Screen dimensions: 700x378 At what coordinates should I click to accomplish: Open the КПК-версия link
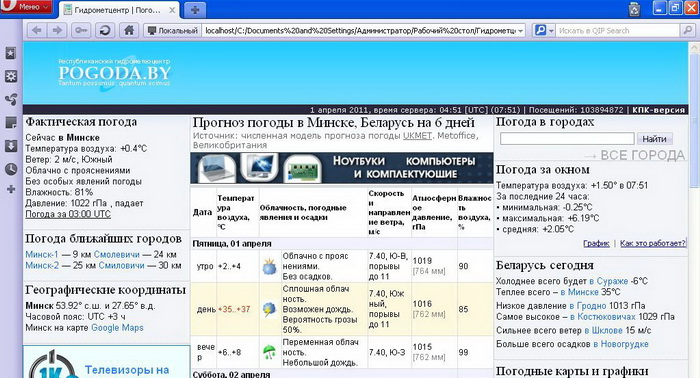[658, 110]
